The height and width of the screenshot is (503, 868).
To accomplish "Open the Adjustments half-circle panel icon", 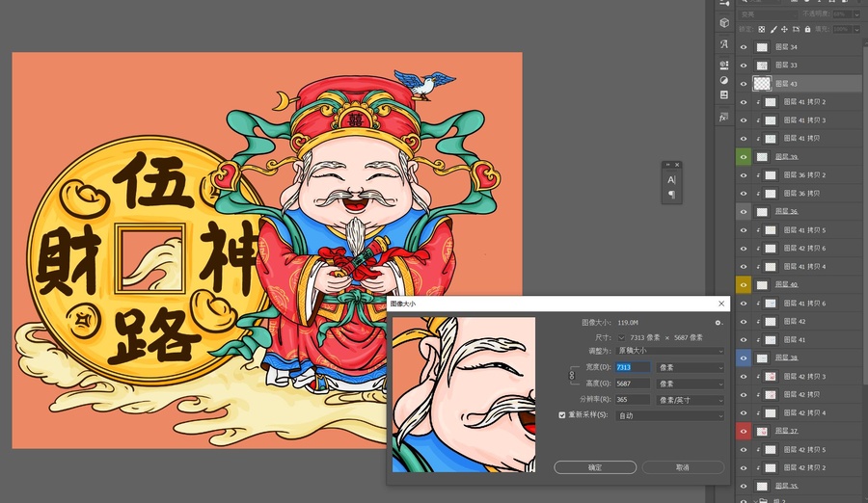I will [x=724, y=80].
